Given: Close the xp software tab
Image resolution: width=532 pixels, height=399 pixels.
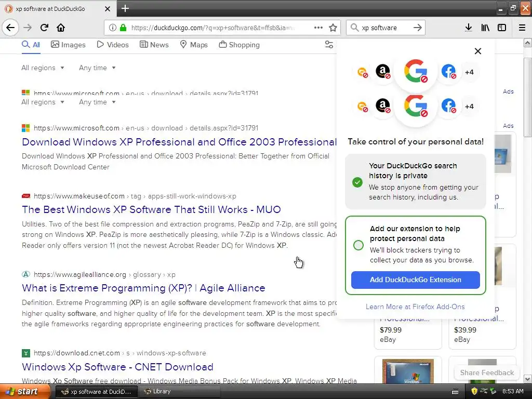Looking at the screenshot, I should [107, 9].
